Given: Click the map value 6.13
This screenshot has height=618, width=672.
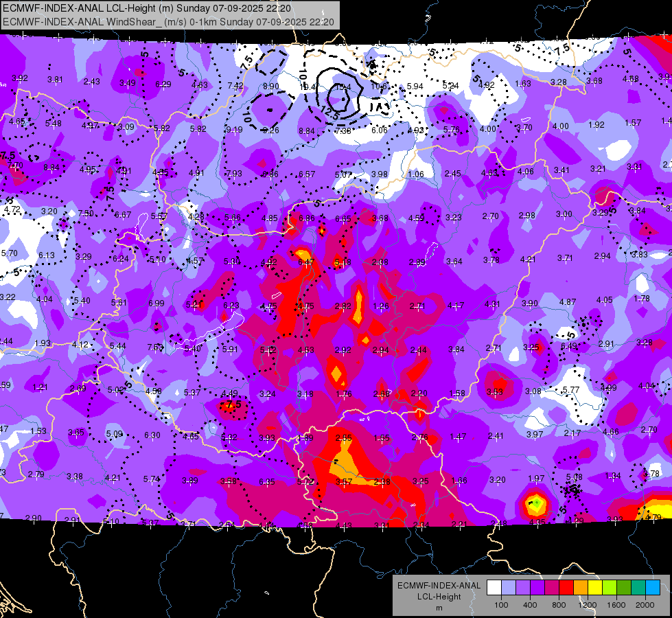Looking at the screenshot, I should click(x=47, y=255).
